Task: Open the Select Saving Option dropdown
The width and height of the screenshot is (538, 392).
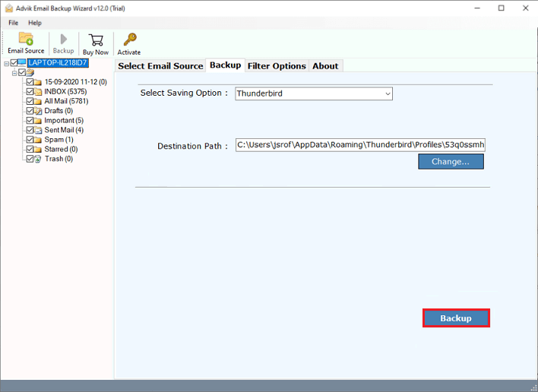Action: [314, 93]
